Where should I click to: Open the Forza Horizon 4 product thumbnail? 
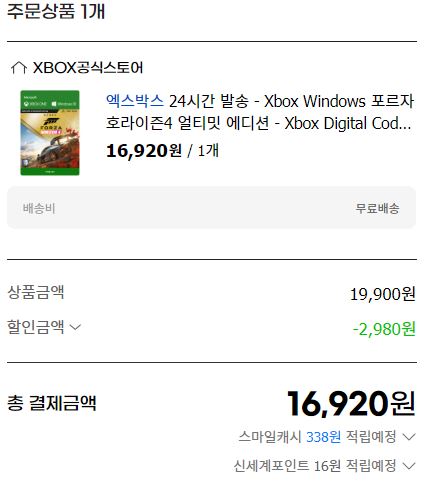(x=50, y=133)
